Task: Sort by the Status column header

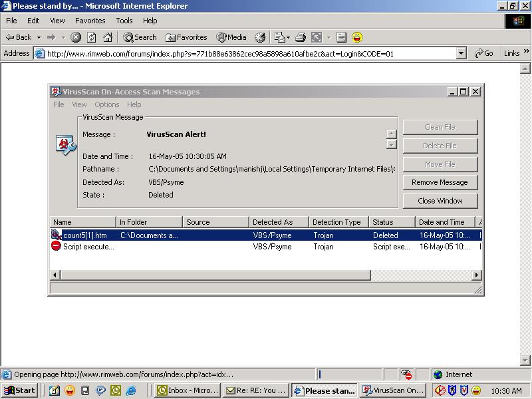Action: tap(392, 222)
